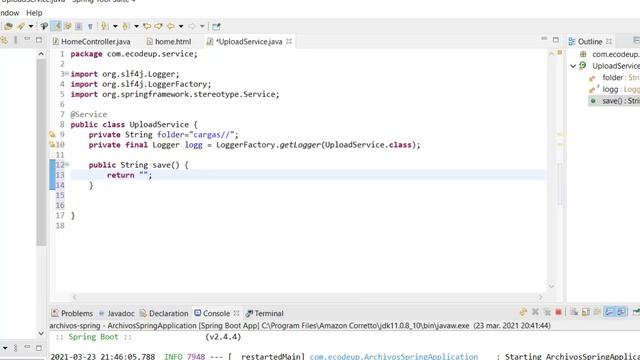Click the Collapse All icon in Outline toolbar
640x360 pixels.
pos(636,40)
